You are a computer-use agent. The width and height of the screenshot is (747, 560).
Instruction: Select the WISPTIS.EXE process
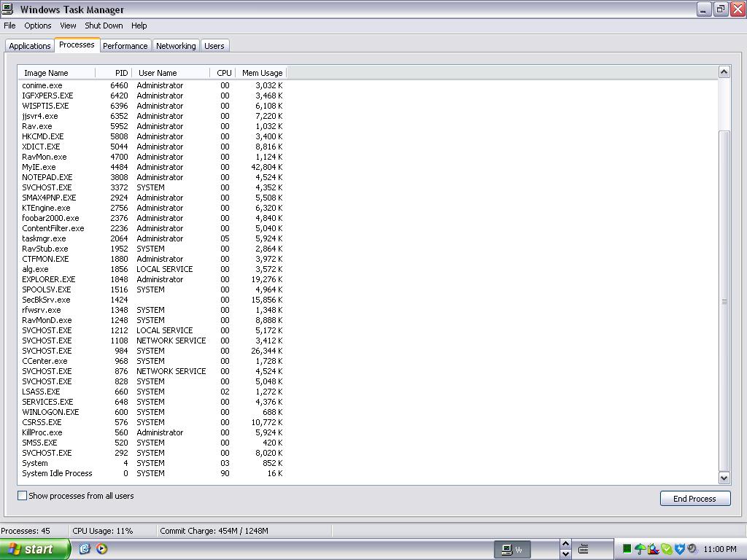pos(152,106)
